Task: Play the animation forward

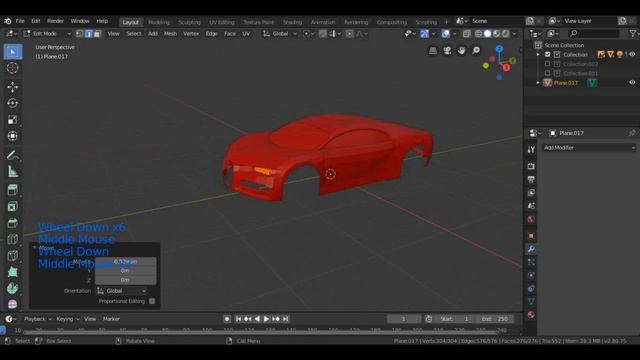Action: click(266, 319)
